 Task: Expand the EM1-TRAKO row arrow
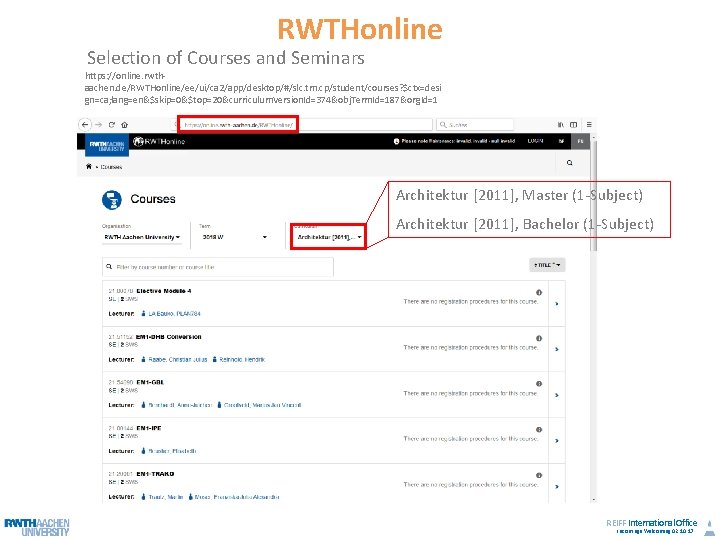click(x=557, y=486)
